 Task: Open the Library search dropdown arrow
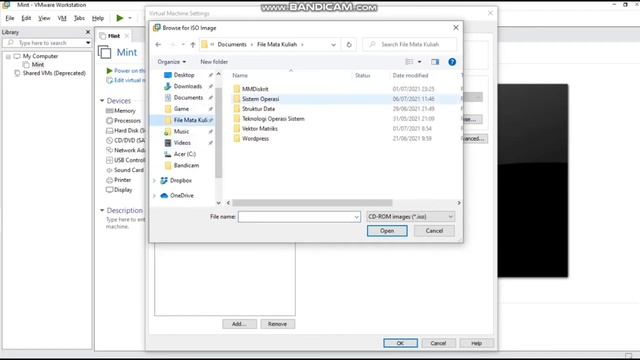tap(88, 43)
